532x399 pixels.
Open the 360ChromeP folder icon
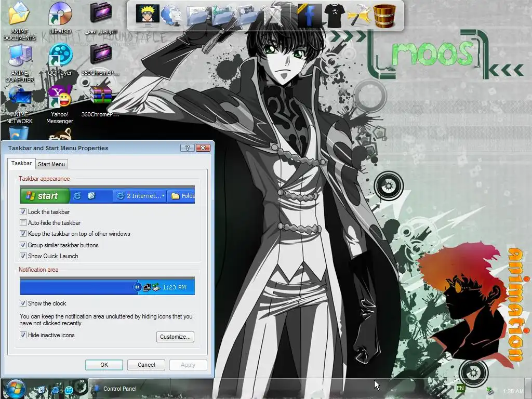101,59
